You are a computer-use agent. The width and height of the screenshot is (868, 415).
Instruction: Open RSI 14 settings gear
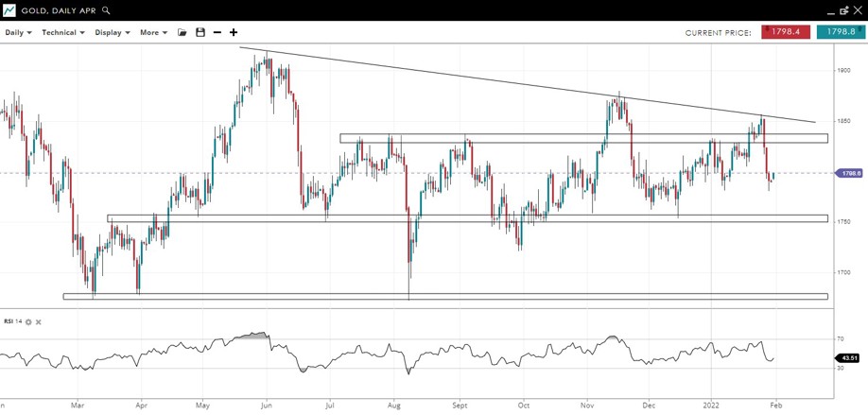coord(28,322)
